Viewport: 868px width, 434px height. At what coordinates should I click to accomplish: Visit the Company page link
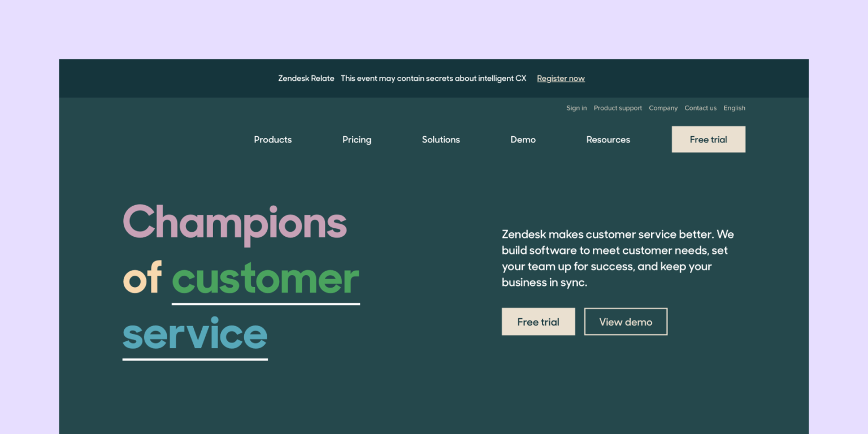663,108
